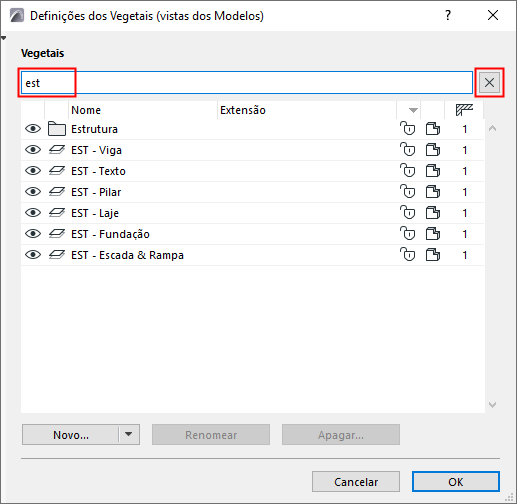Open the Novo button dropdown arrow
This screenshot has width=517, height=504.
(x=129, y=434)
